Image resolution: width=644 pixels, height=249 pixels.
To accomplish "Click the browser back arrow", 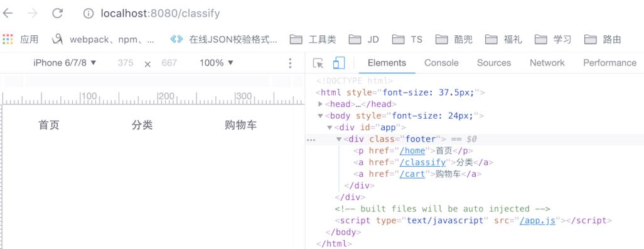I will coord(8,13).
